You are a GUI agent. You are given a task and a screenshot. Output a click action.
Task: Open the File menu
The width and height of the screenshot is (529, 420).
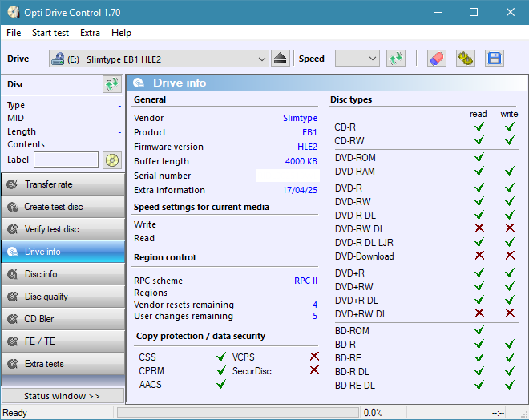pos(14,33)
